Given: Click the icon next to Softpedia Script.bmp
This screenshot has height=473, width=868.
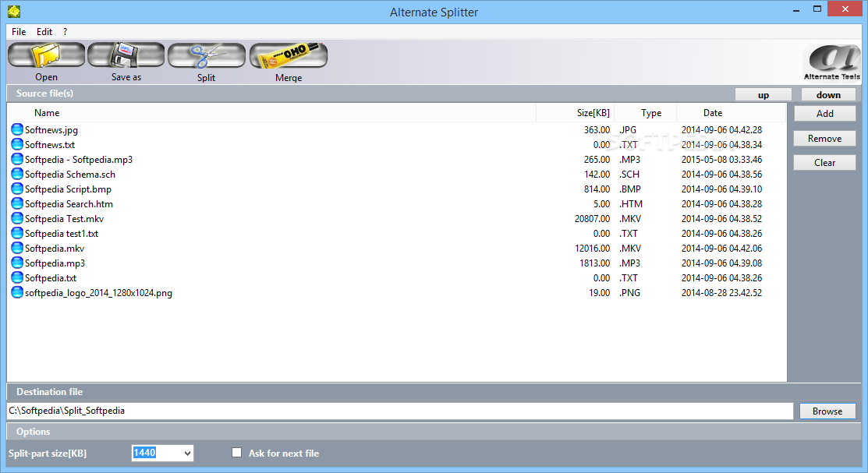Looking at the screenshot, I should click(x=17, y=189).
